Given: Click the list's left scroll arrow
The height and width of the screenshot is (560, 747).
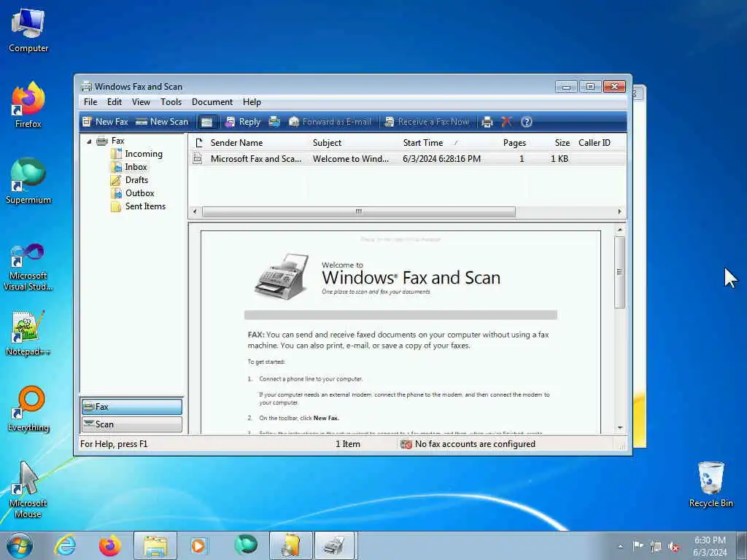Looking at the screenshot, I should coord(194,211).
